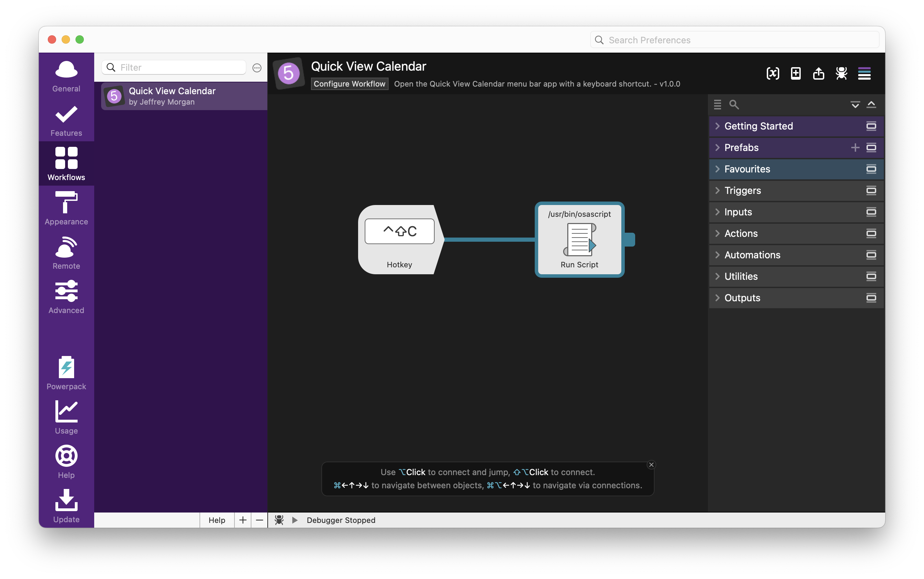Viewport: 924px width, 579px height.
Task: Toggle Triggers section display mode icon
Action: [871, 190]
